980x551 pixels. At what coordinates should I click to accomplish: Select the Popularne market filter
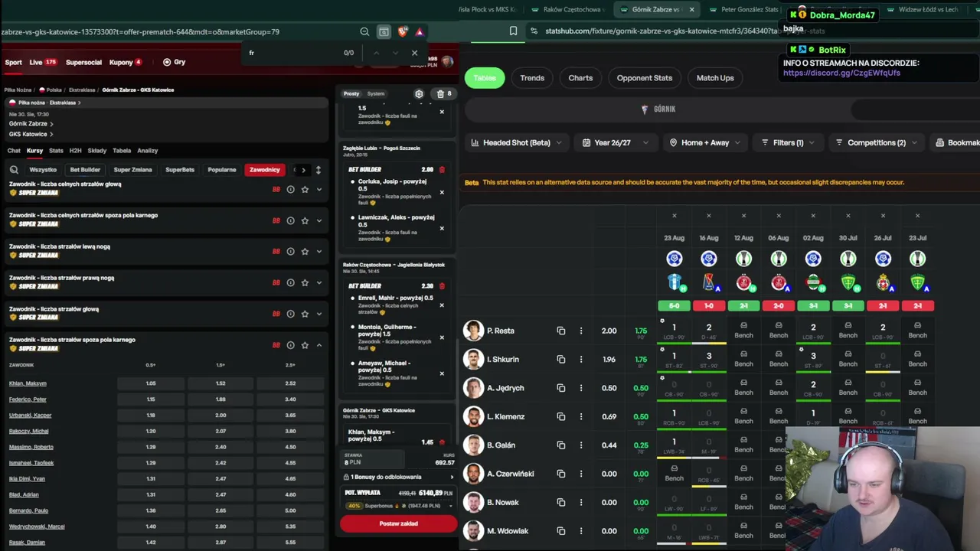pos(222,170)
